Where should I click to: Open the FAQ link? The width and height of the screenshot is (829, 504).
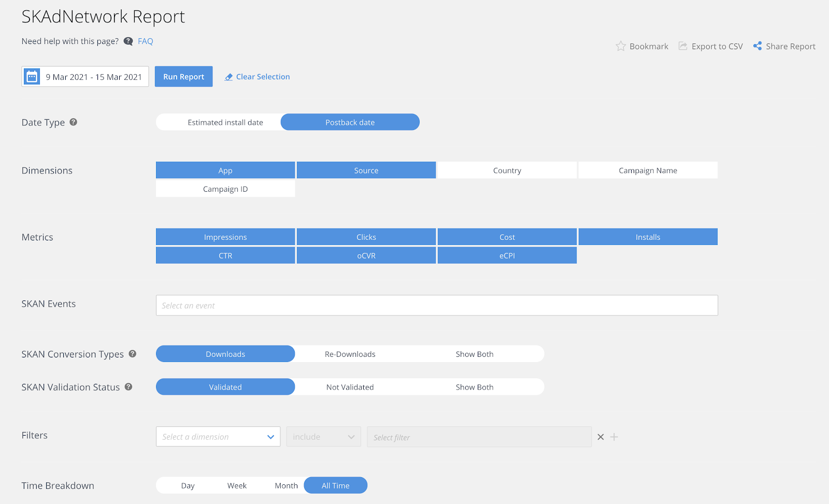point(146,41)
